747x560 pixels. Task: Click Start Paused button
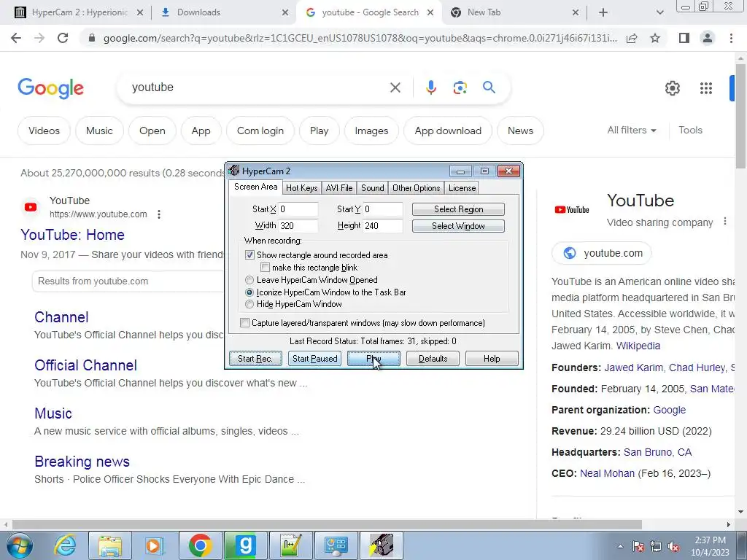click(x=314, y=359)
